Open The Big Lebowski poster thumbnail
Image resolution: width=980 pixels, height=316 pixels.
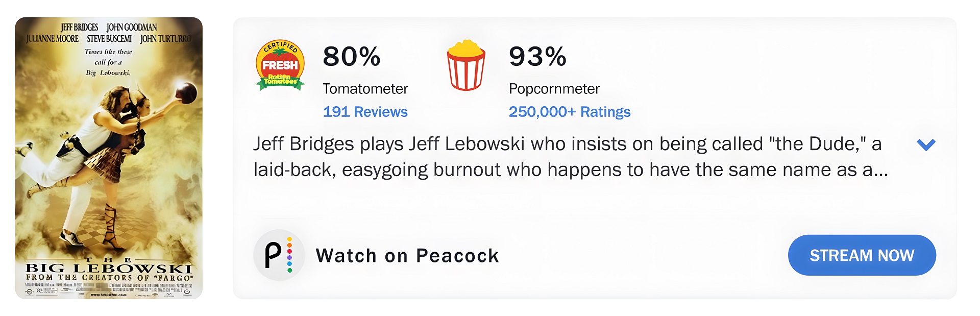click(x=109, y=158)
